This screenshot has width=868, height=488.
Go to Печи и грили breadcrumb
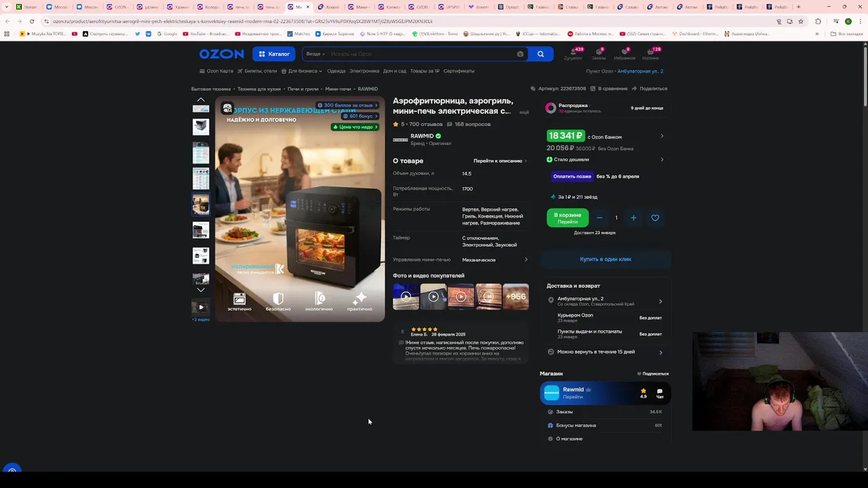(x=303, y=89)
